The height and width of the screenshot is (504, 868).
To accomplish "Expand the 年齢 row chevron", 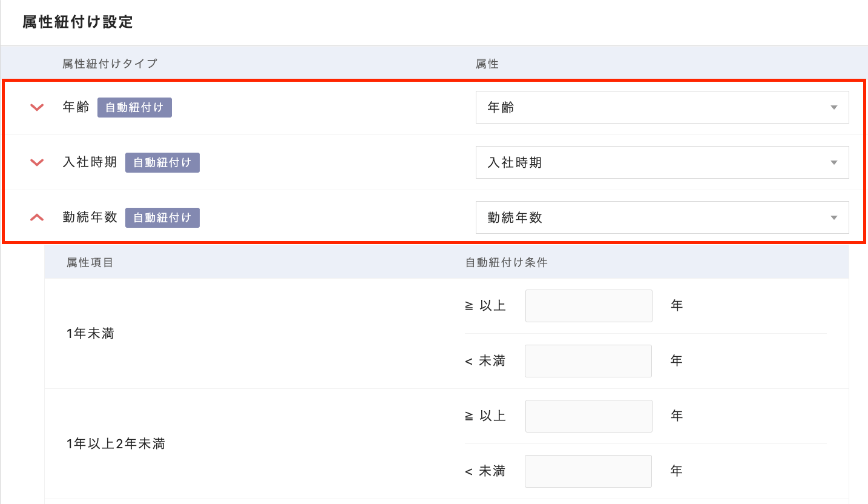I will [x=38, y=108].
